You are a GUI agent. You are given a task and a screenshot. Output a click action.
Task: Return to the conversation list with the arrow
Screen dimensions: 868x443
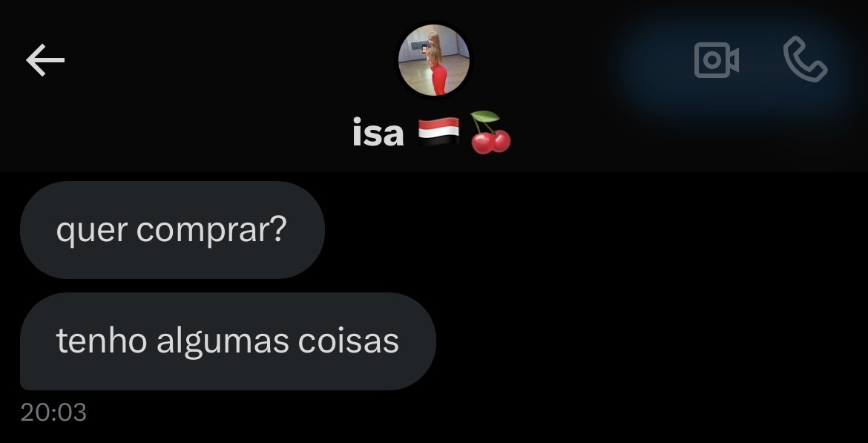(45, 60)
